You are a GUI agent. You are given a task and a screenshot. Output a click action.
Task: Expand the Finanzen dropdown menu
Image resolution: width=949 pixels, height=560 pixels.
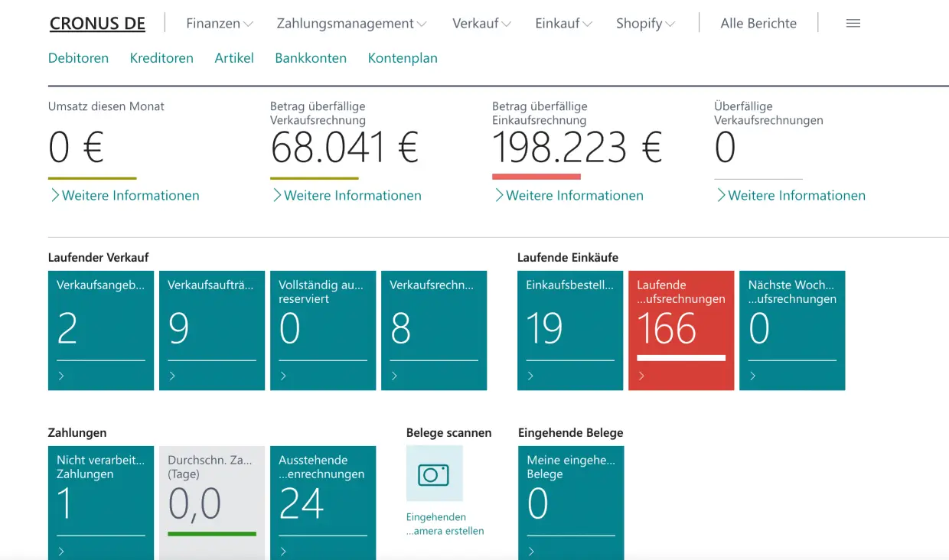[220, 24]
